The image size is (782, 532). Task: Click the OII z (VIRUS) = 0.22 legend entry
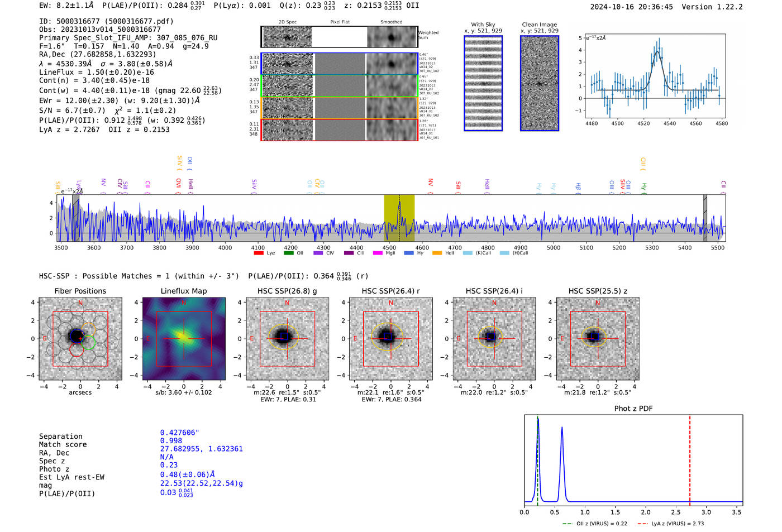595,524
